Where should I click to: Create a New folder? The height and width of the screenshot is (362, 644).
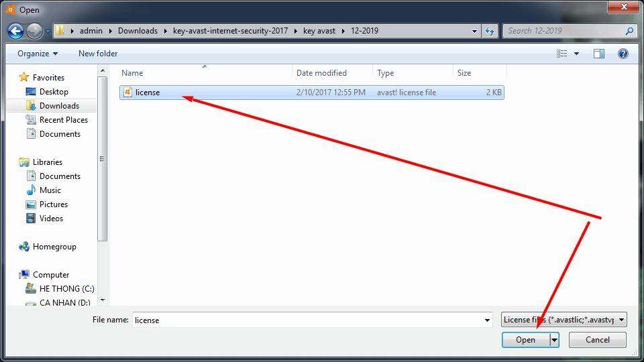[x=98, y=54]
